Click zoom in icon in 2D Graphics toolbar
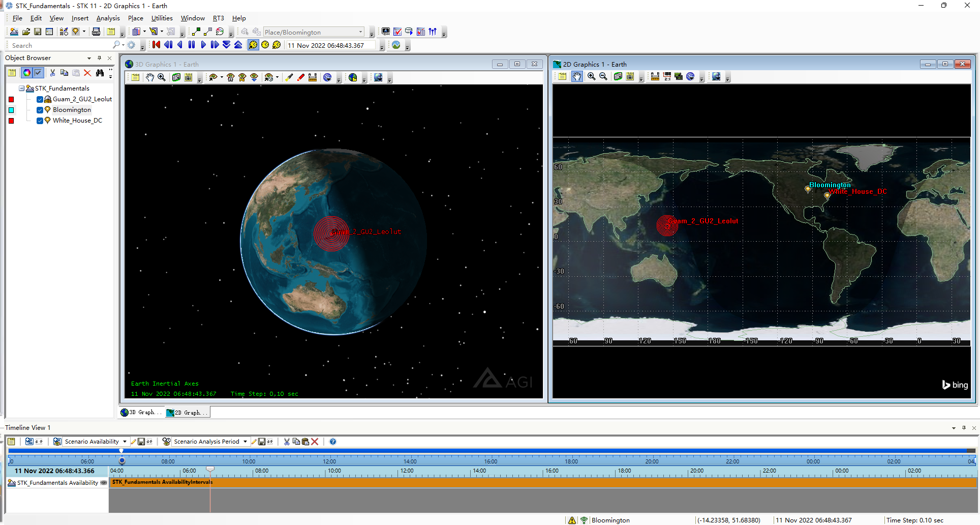 coord(591,77)
